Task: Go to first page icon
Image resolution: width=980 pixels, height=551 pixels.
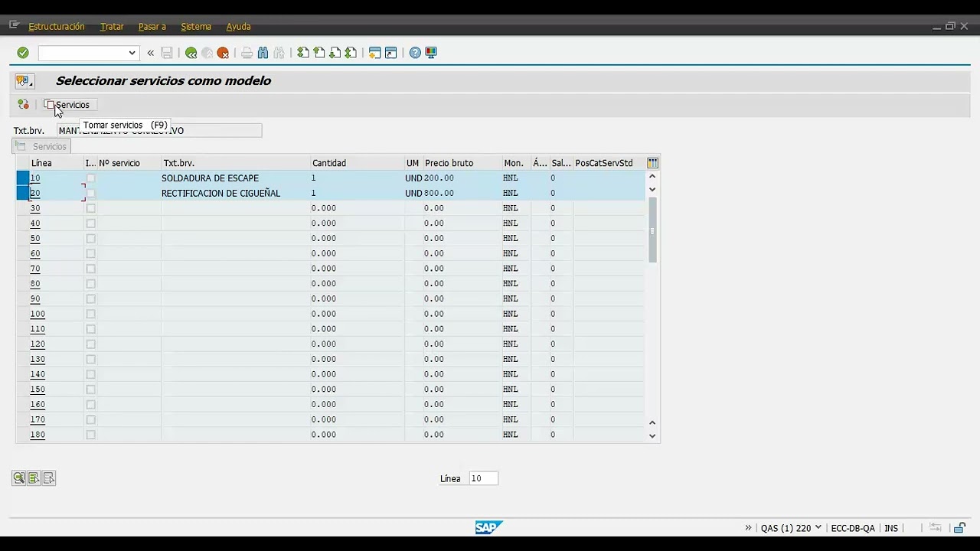Action: pyautogui.click(x=303, y=53)
